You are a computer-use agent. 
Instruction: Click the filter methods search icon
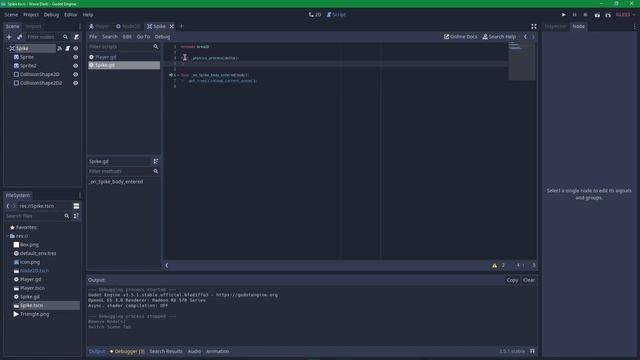pos(156,171)
